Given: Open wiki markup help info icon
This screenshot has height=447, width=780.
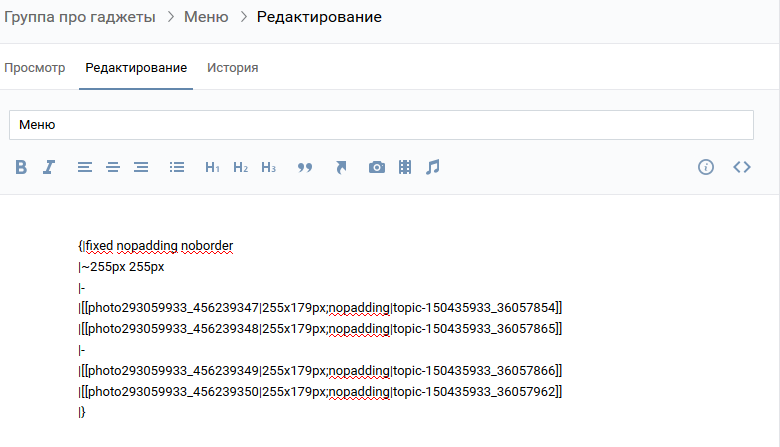Looking at the screenshot, I should pos(706,167).
